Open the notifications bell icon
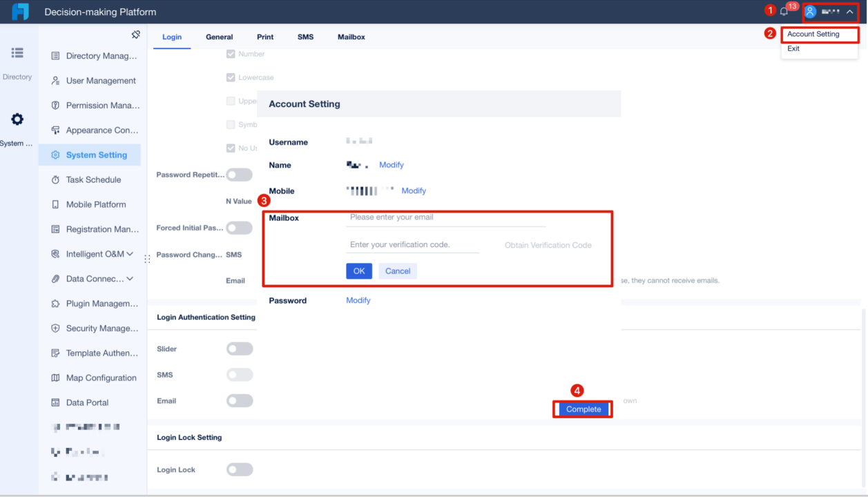The image size is (868, 497). tap(784, 12)
